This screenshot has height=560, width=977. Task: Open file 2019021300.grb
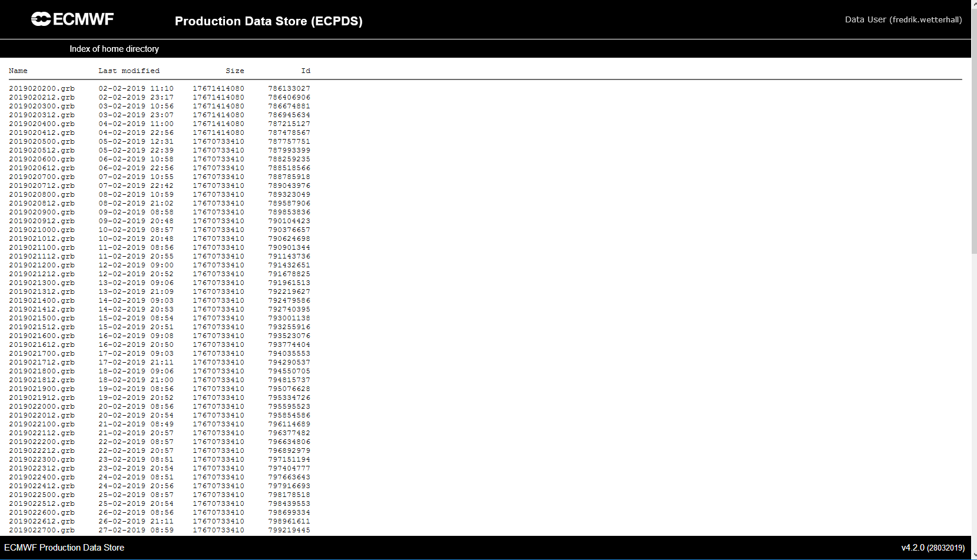coord(42,283)
